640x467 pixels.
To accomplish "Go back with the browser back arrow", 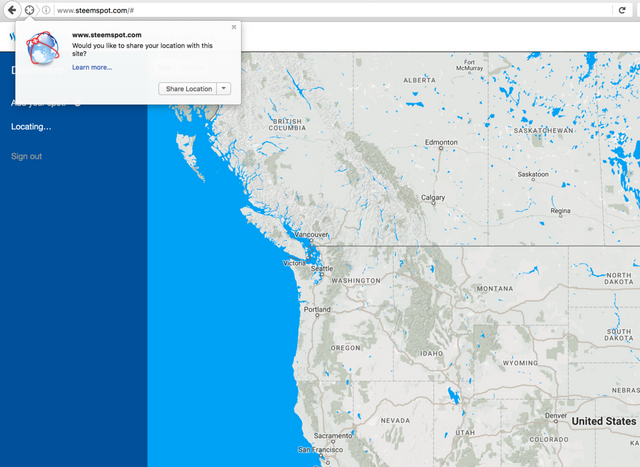I will click(x=12, y=10).
